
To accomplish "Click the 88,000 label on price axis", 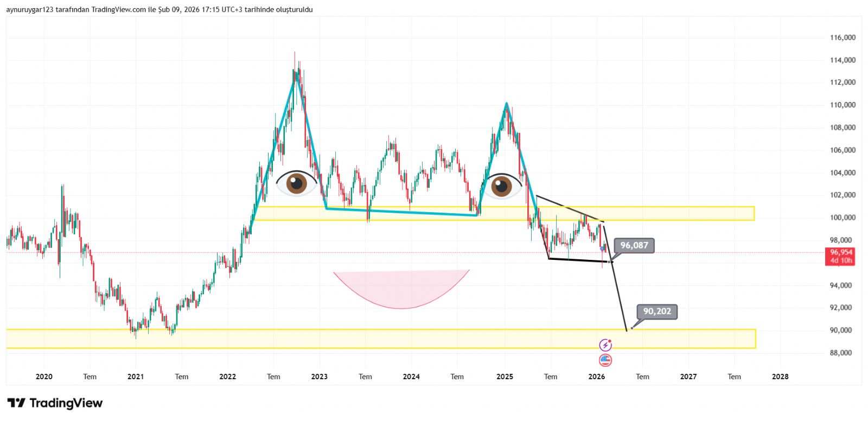I will point(843,353).
